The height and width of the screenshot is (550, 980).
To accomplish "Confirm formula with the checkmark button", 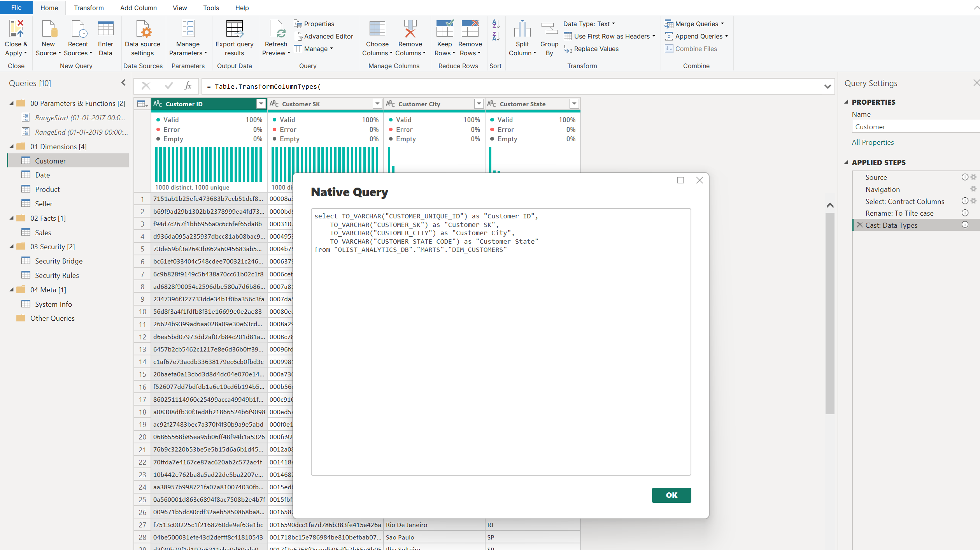I will pos(168,86).
